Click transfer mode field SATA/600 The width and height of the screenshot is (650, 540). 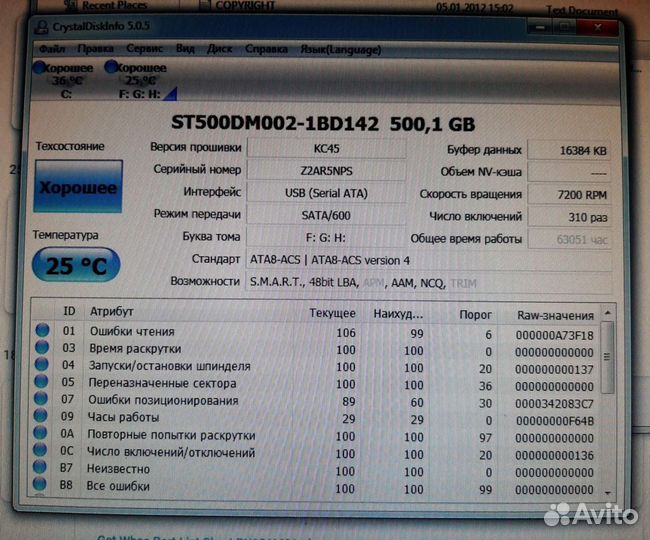coord(326,216)
